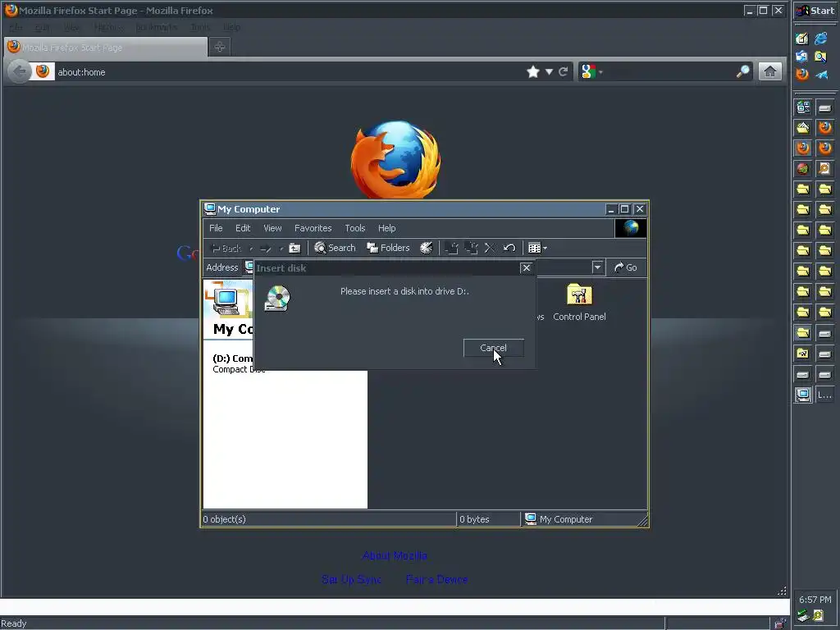
Task: Open the Favorites menu in My Computer
Action: coord(313,228)
